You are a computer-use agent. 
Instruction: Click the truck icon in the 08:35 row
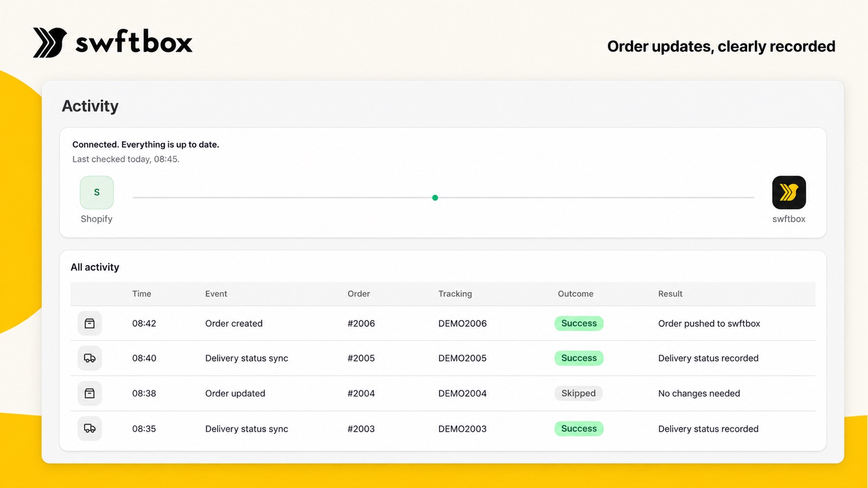click(90, 428)
